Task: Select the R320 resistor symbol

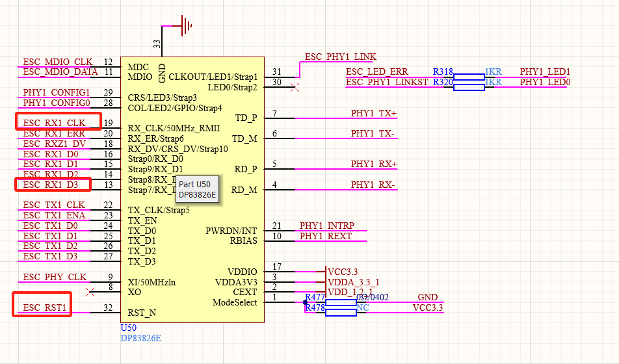Action: (469, 87)
